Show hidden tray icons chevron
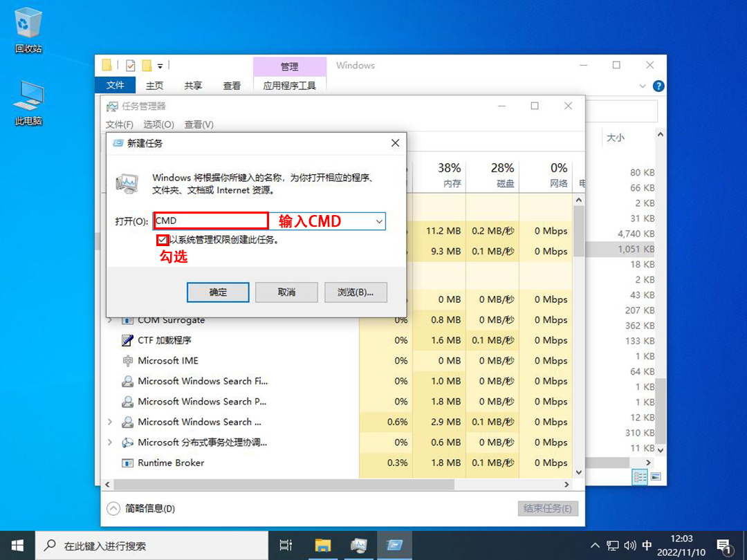Screen dimensions: 747x560 tap(595, 545)
